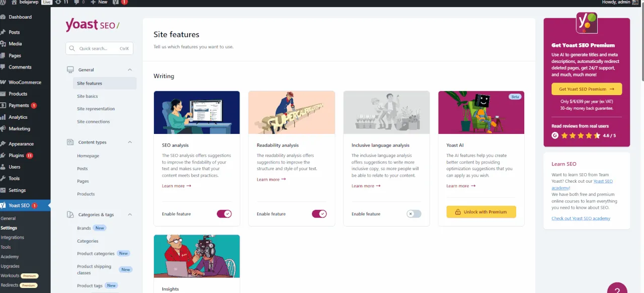The height and width of the screenshot is (293, 644).
Task: Click the updates refresh icon showing 11
Action: [58, 2]
